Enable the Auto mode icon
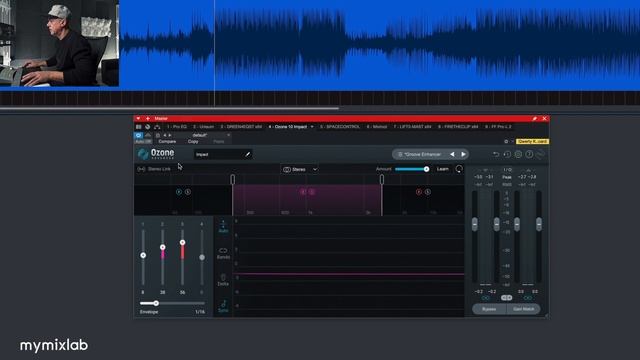Viewport: 640px width, 360px height. [x=223, y=227]
